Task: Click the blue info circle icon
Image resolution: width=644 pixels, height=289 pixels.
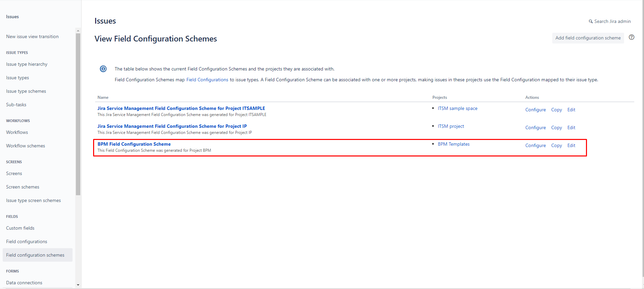Action: [103, 69]
